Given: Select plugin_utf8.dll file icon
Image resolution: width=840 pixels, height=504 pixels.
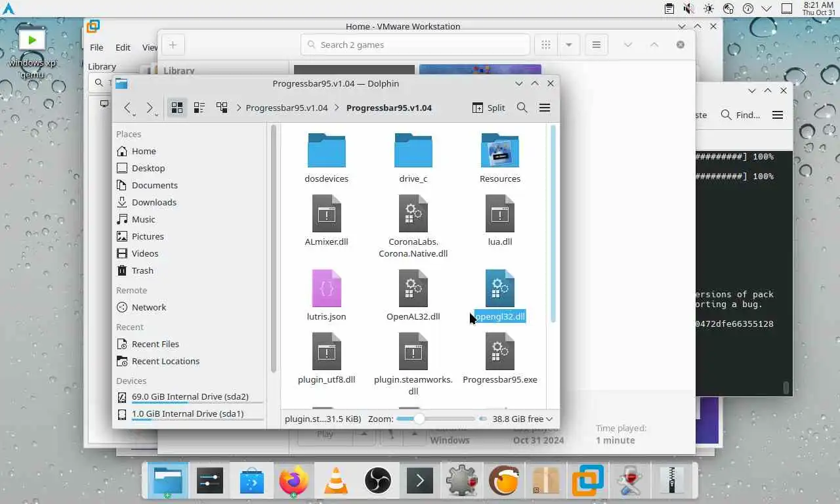Looking at the screenshot, I should coord(327,351).
